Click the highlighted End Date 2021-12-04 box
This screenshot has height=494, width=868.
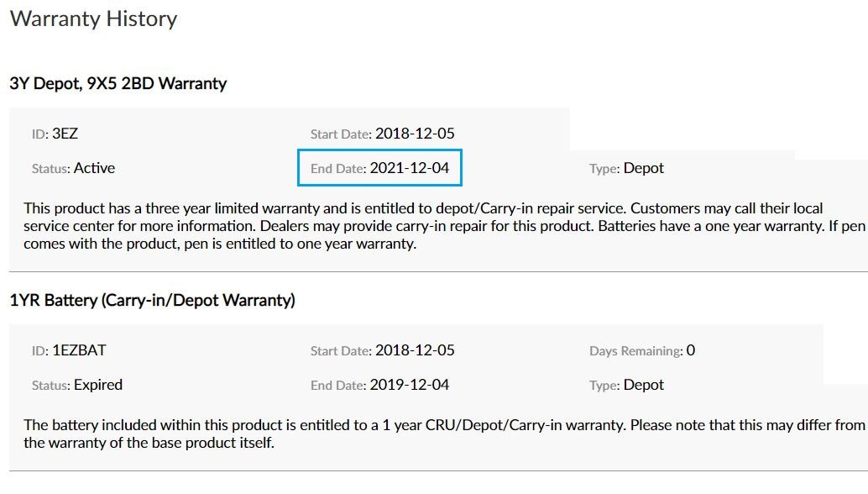coord(379,168)
